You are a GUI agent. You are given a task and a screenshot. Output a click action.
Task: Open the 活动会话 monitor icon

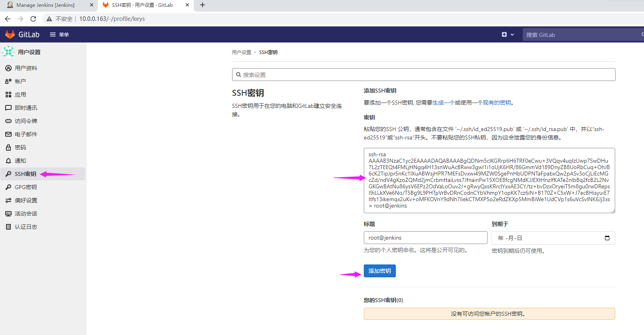coord(8,214)
